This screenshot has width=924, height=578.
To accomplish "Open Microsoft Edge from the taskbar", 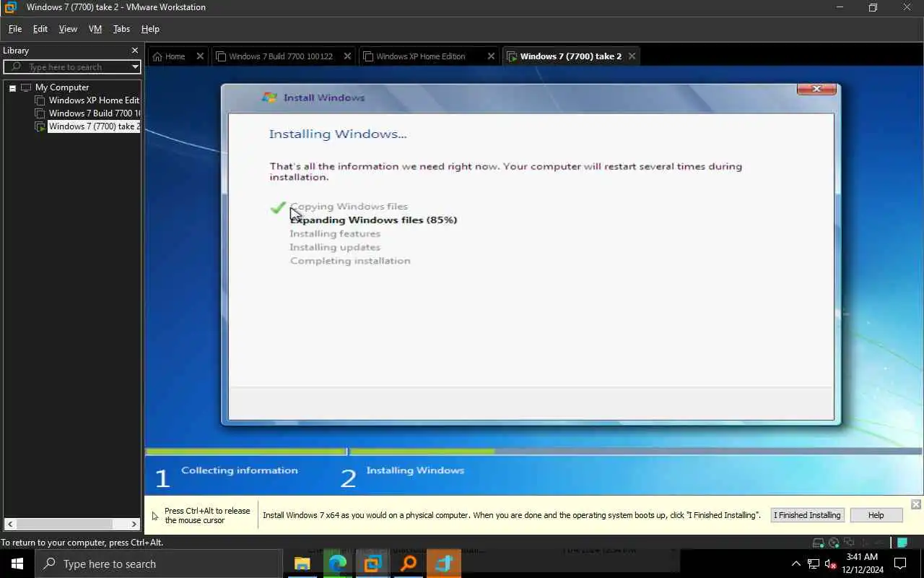I will click(x=337, y=564).
